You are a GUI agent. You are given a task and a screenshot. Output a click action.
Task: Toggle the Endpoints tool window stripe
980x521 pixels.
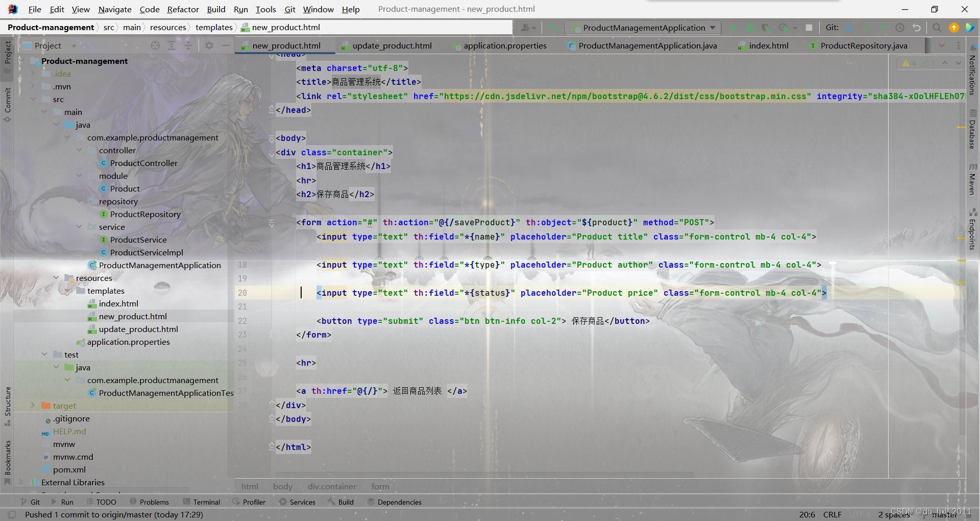coord(973,229)
